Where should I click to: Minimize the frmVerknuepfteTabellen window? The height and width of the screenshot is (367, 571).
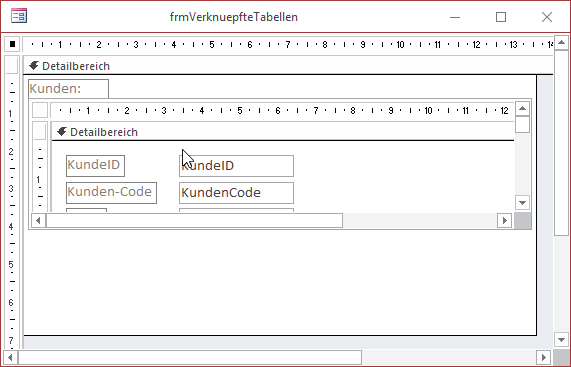click(x=455, y=17)
